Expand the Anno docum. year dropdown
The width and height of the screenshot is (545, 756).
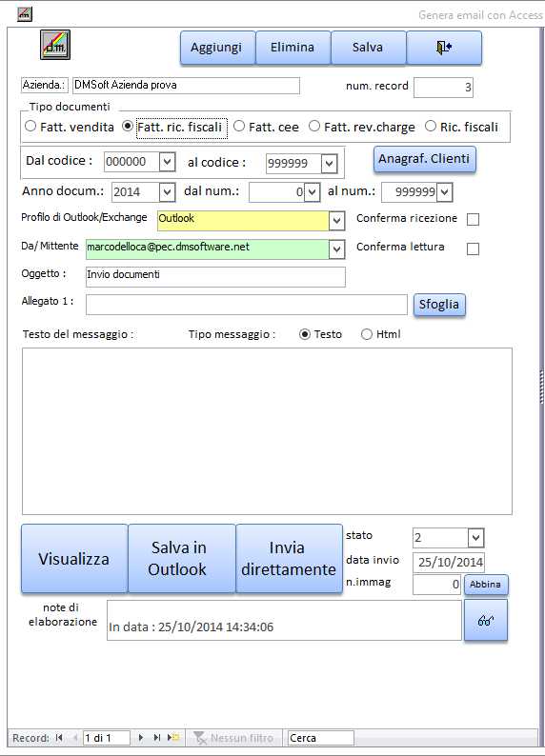(167, 192)
